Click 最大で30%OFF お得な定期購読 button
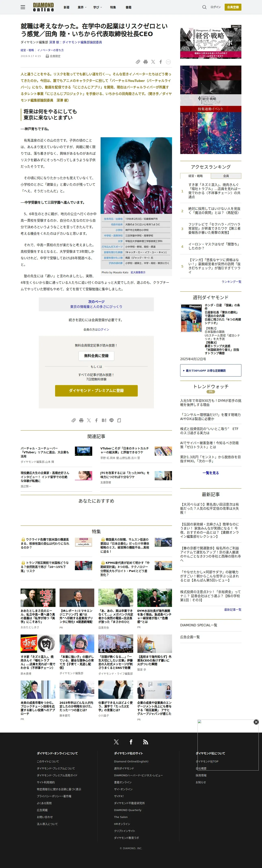Image resolution: width=262 pixels, height=868 pixels. coord(210,370)
